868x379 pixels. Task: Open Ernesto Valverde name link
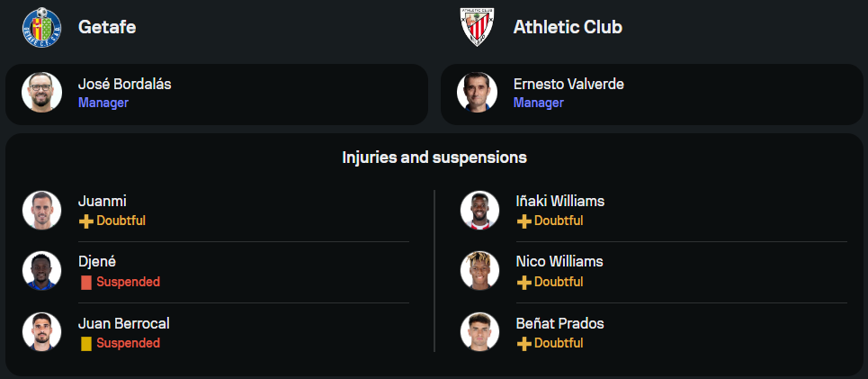(568, 84)
